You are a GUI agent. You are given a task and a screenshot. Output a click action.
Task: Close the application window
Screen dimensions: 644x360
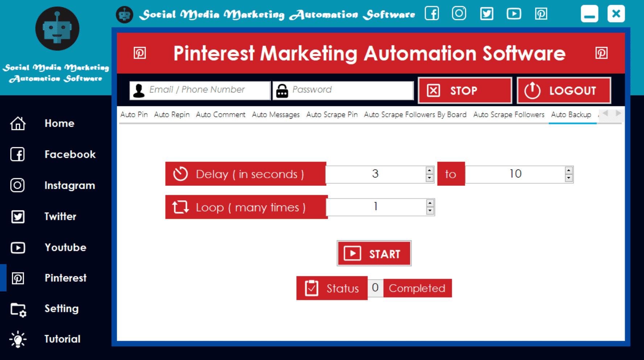pyautogui.click(x=616, y=14)
